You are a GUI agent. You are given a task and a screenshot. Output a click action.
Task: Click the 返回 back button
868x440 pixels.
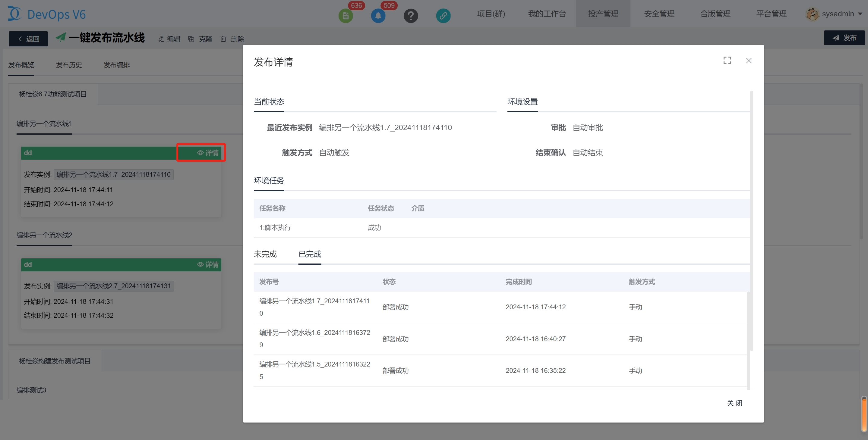click(x=28, y=39)
